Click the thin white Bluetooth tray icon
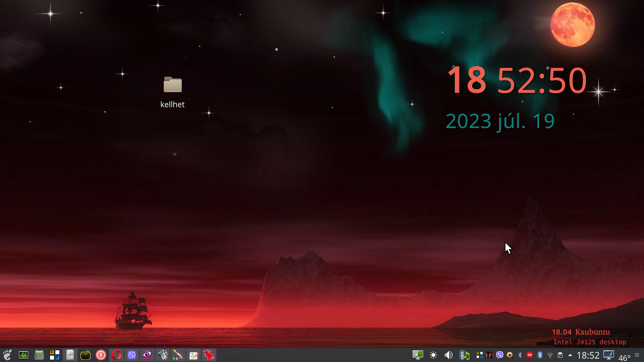644x362 pixels. point(520,355)
